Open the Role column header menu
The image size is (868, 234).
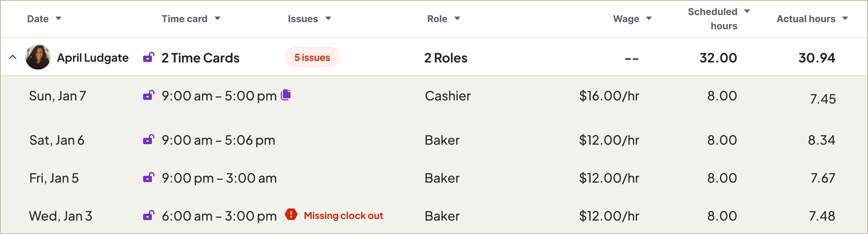[457, 18]
